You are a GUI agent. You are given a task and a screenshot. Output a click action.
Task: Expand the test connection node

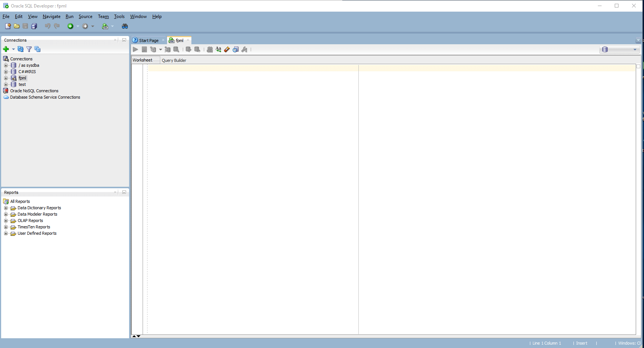tap(6, 84)
